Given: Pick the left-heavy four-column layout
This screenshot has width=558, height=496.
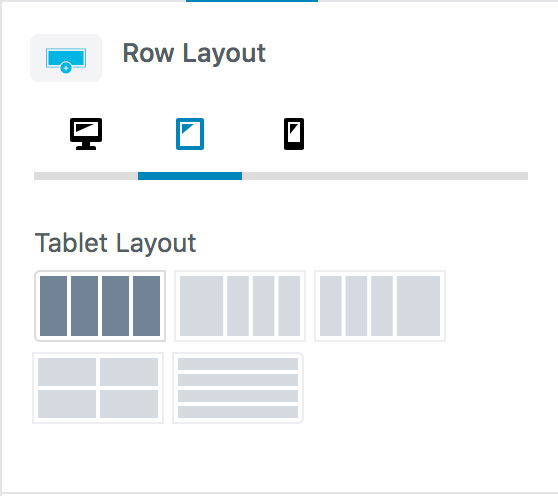Looking at the screenshot, I should (x=240, y=306).
